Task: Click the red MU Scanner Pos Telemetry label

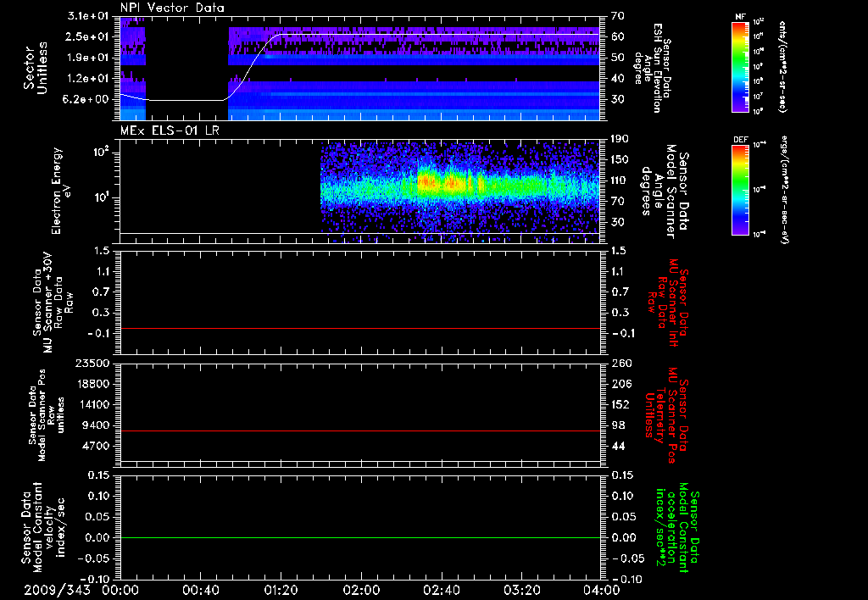Action: 667,415
